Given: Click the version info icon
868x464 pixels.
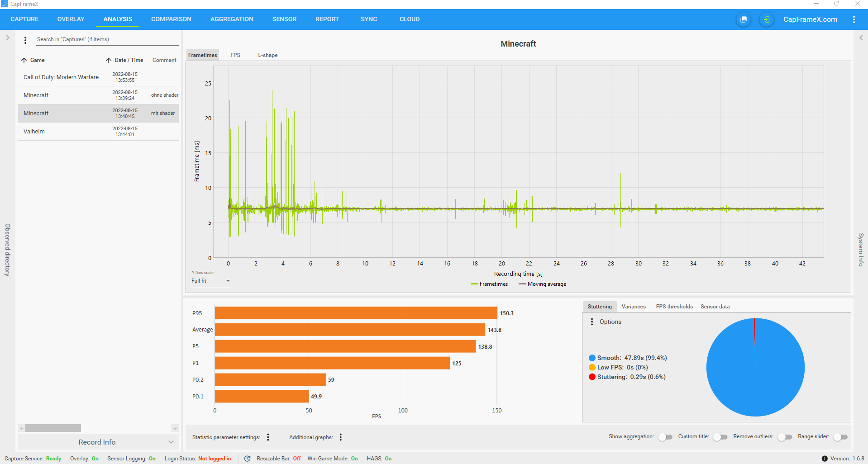Looking at the screenshot, I should 825,459.
